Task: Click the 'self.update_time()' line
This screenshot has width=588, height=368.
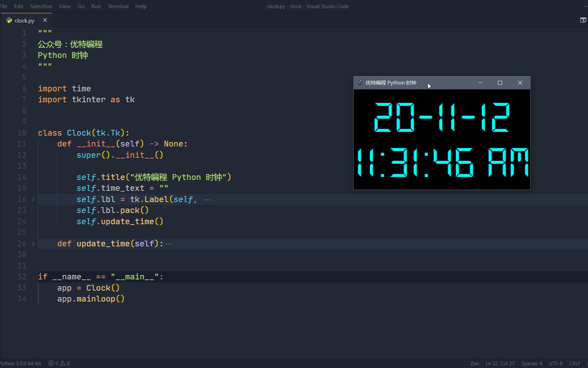Action: (120, 221)
